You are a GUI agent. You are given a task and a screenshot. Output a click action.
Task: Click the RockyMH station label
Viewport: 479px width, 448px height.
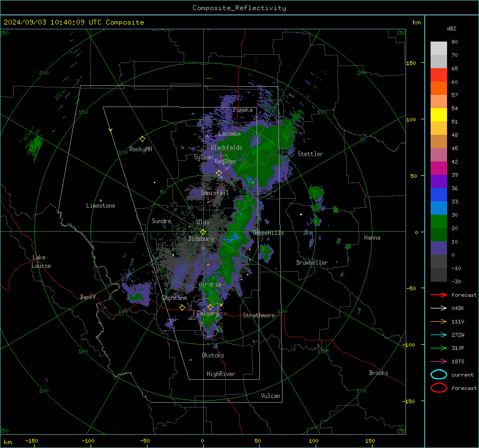(x=141, y=149)
